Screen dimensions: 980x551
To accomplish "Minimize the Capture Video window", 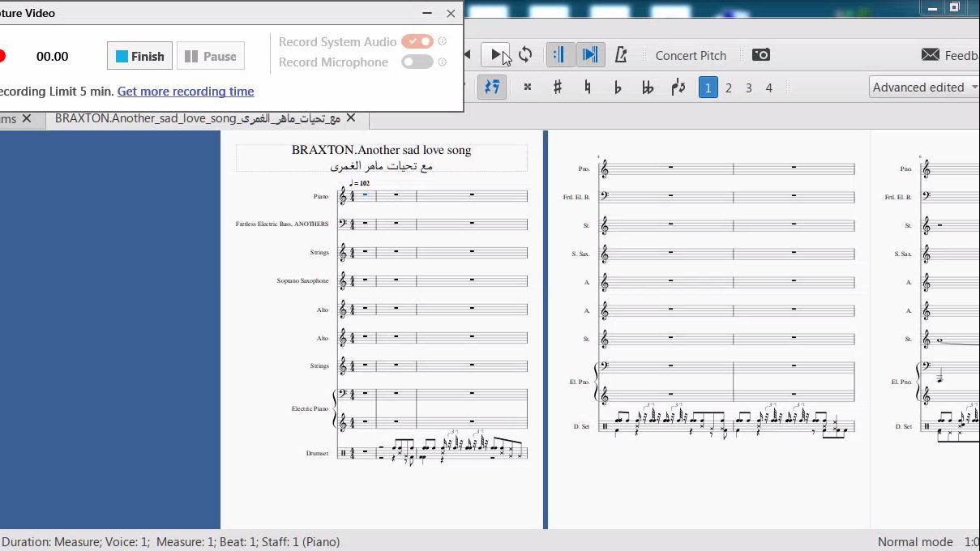I will (427, 13).
